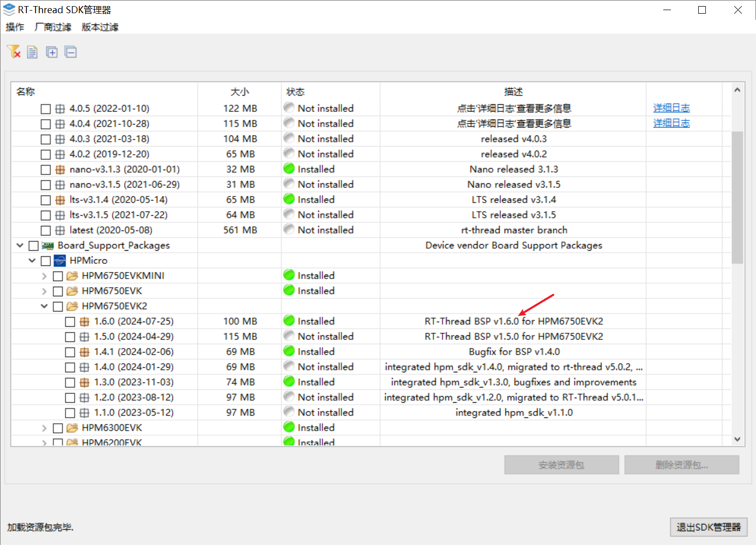Image resolution: width=756 pixels, height=545 pixels.
Task: Expand the HPM6300EVK node
Action: tap(44, 428)
